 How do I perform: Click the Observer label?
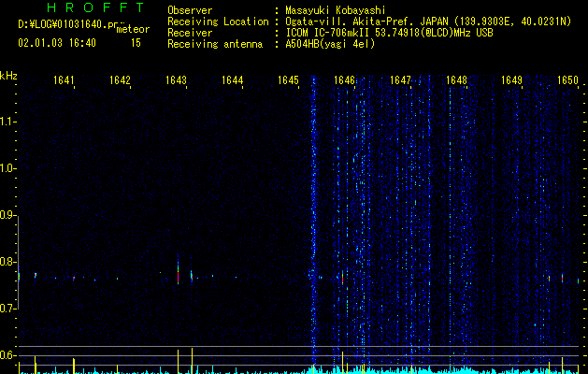pyautogui.click(x=190, y=10)
